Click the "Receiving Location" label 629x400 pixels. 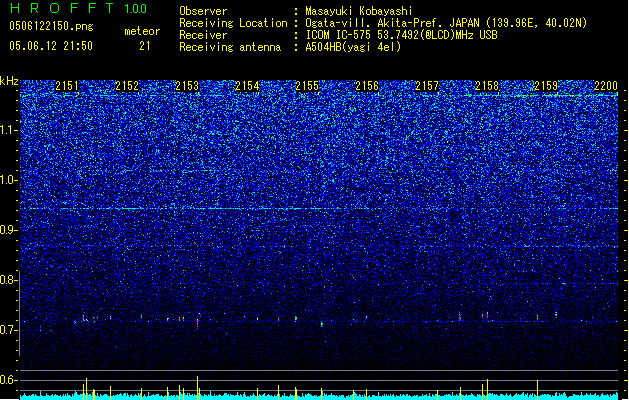(x=233, y=23)
